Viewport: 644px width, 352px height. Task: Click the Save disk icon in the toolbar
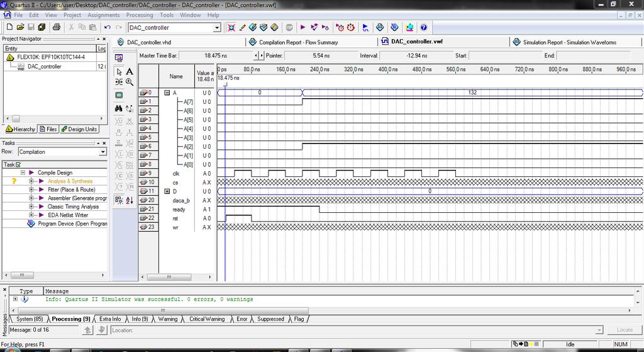click(31, 28)
